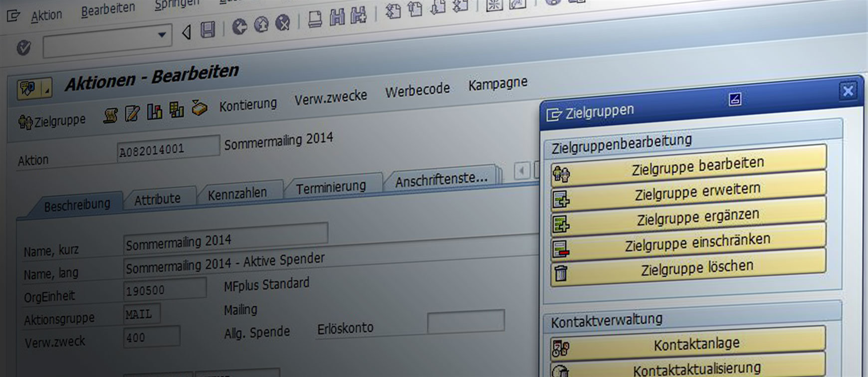Click the 'Mailing' description text
Viewport: 868px width, 377px height.
pyautogui.click(x=240, y=310)
